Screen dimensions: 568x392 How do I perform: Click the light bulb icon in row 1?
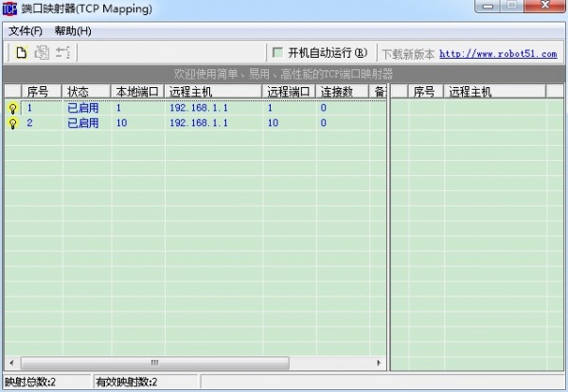(12, 109)
